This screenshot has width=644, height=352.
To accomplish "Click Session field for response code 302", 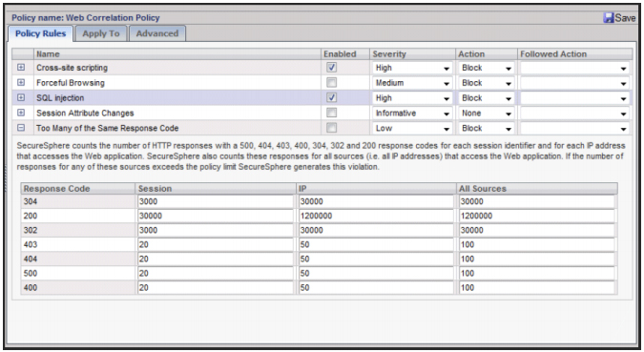I will point(216,231).
